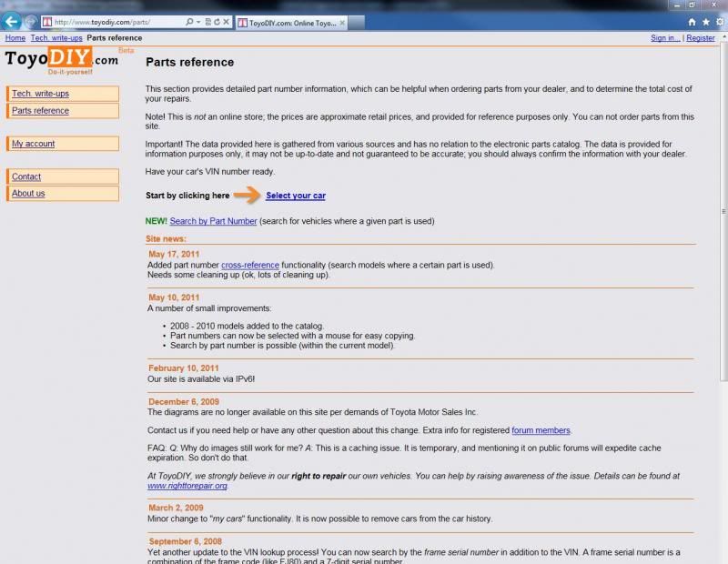Open Favorites with the star icon
Screen dimensions: 728x564
(706, 22)
